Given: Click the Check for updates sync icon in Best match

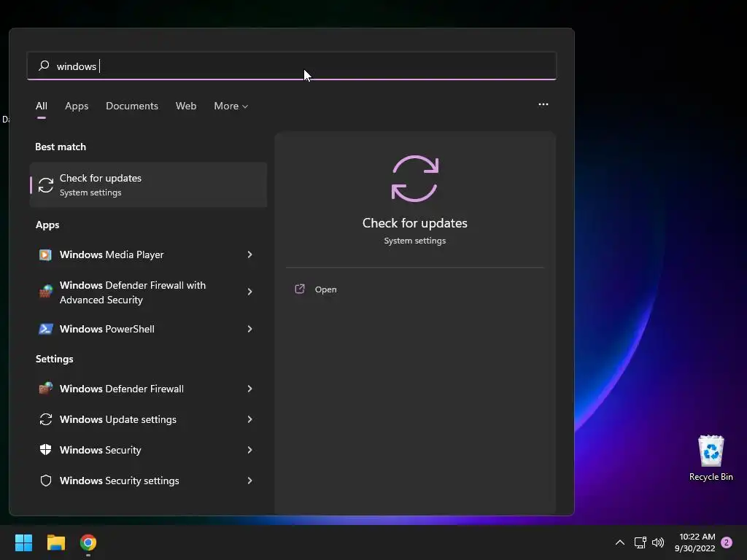Looking at the screenshot, I should click(x=46, y=184).
